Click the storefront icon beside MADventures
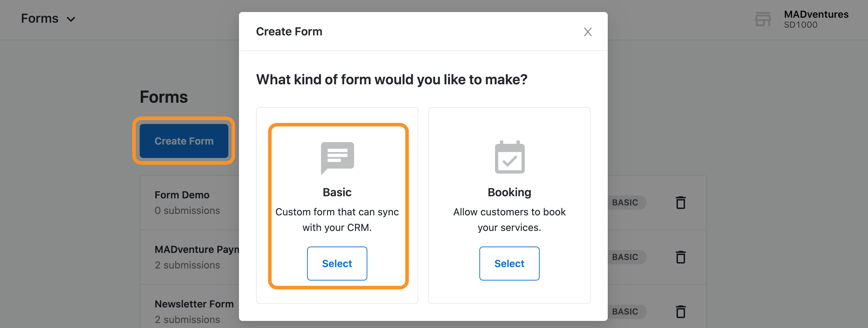The height and width of the screenshot is (328, 868). tap(763, 19)
